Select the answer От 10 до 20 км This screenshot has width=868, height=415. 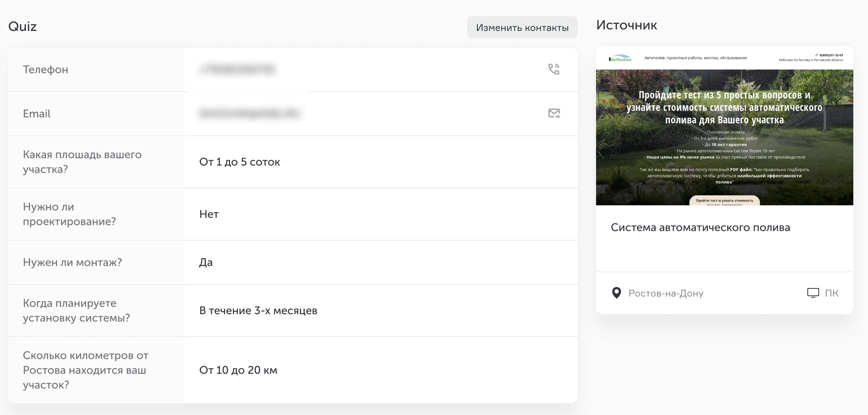(238, 370)
